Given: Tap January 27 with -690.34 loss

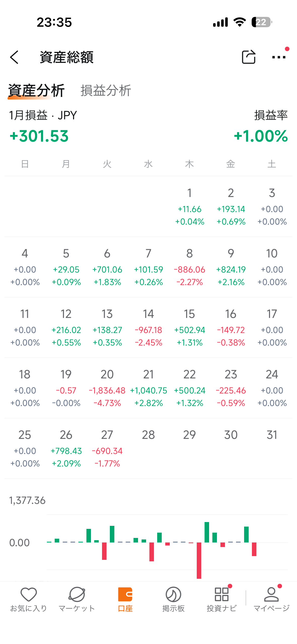Looking at the screenshot, I should coord(107,448).
